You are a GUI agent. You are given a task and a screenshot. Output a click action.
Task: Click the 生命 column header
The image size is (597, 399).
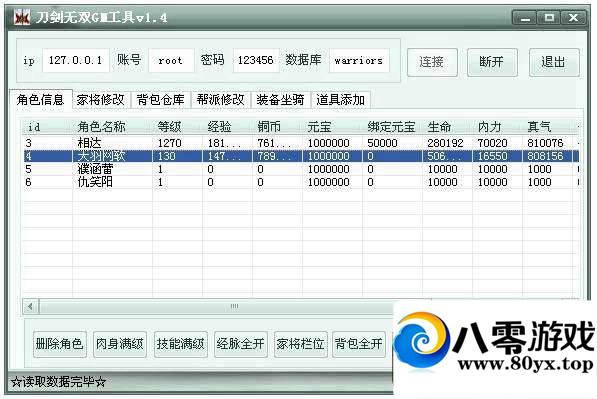click(447, 127)
